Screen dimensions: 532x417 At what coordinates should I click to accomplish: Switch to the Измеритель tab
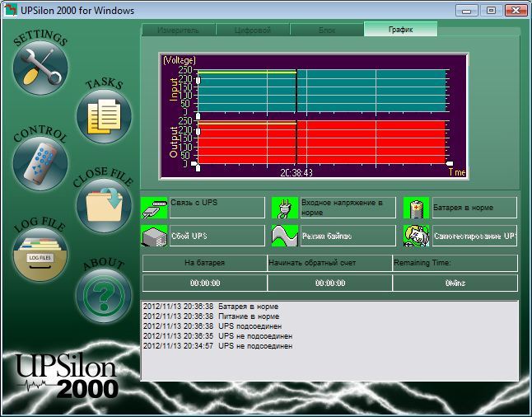point(179,30)
